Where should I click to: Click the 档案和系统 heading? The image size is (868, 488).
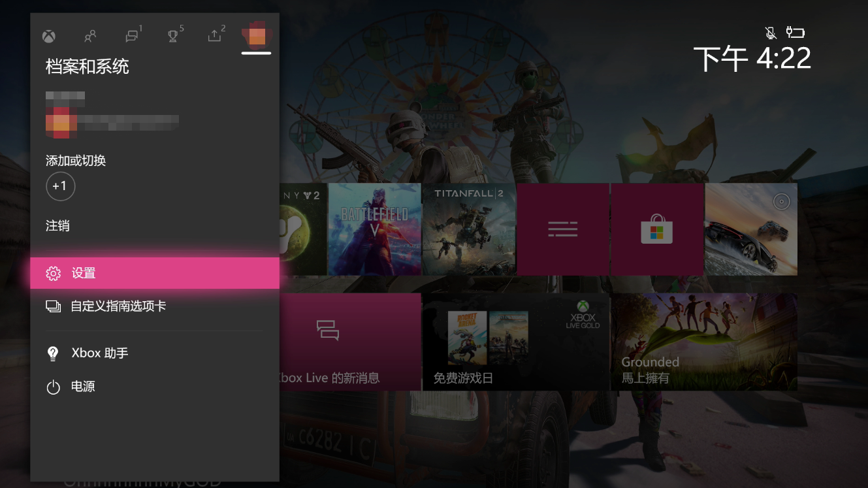pyautogui.click(x=88, y=67)
